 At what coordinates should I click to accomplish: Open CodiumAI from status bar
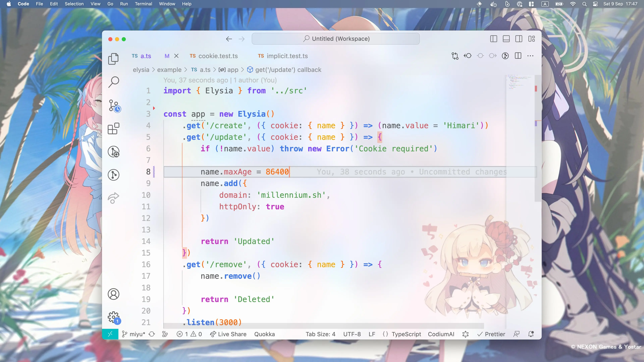tap(441, 334)
